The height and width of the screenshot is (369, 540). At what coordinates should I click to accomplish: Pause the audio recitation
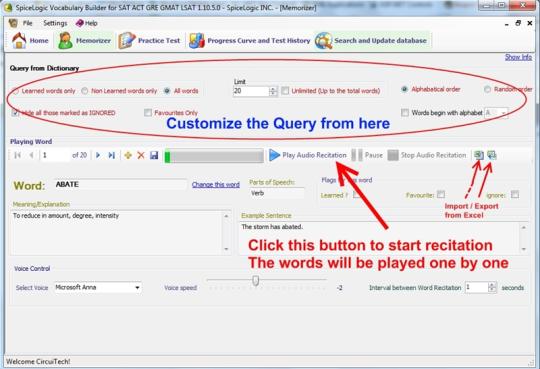pos(367,155)
